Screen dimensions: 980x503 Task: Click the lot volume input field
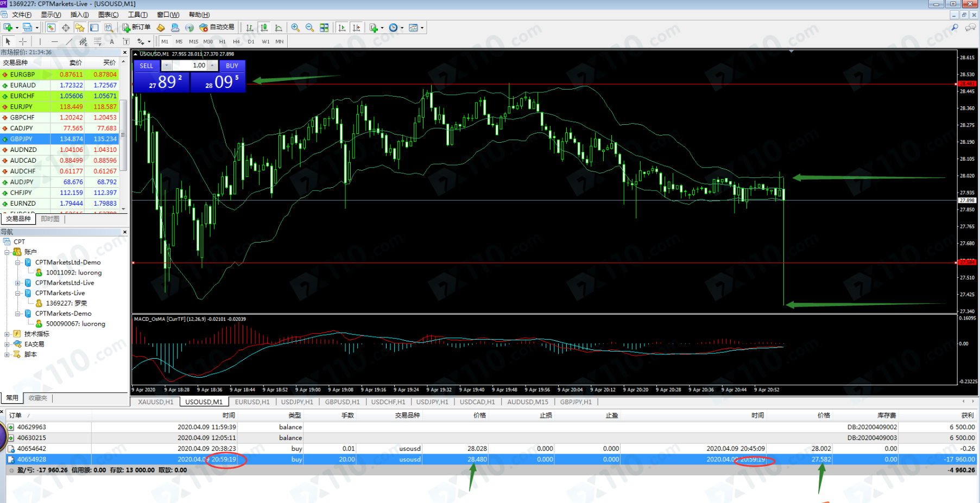[190, 66]
